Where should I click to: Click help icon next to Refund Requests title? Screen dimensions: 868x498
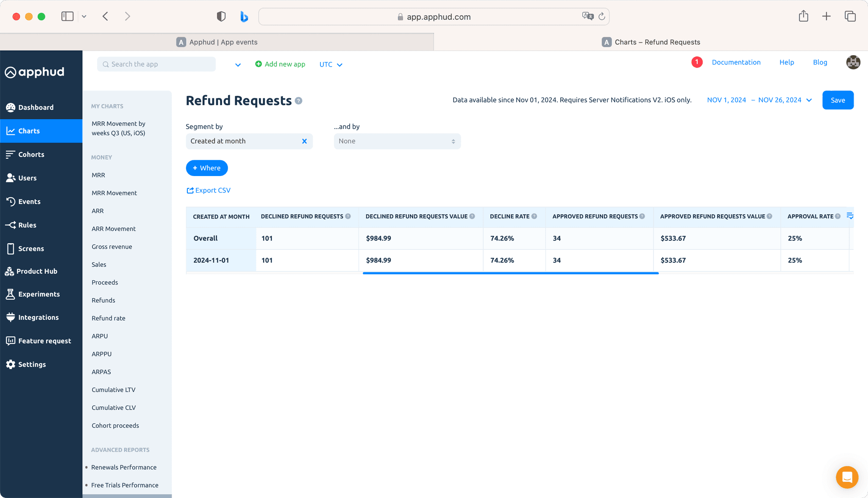point(299,101)
